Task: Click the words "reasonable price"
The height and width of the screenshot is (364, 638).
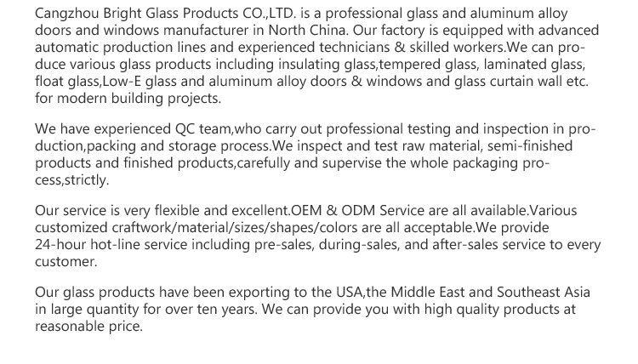Action: [x=88, y=327]
